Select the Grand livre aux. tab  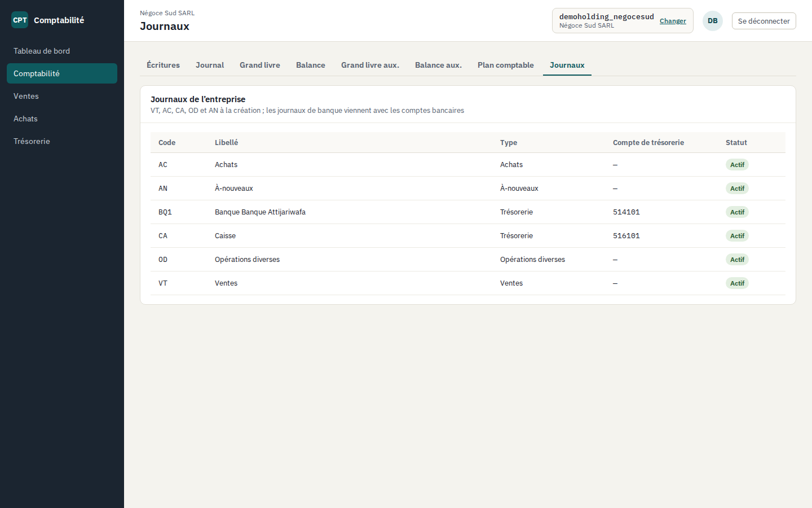tap(370, 65)
